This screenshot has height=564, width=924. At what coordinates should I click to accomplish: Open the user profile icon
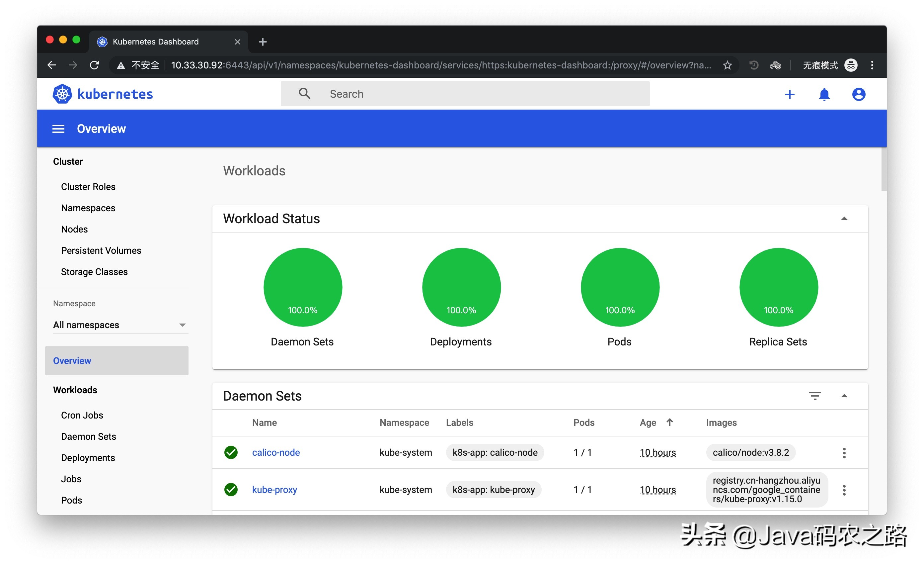(859, 94)
